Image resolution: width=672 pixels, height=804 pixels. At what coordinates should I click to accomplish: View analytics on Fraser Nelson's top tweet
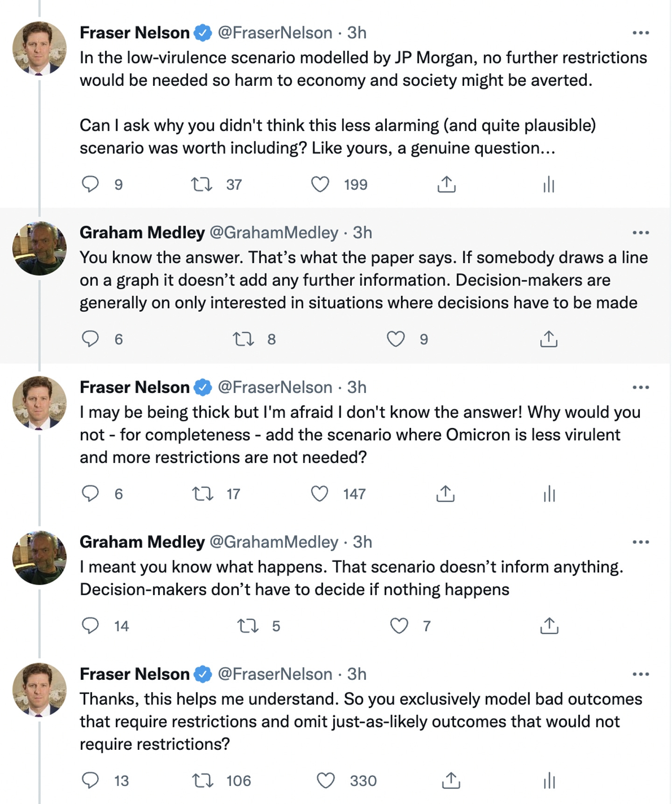549,185
